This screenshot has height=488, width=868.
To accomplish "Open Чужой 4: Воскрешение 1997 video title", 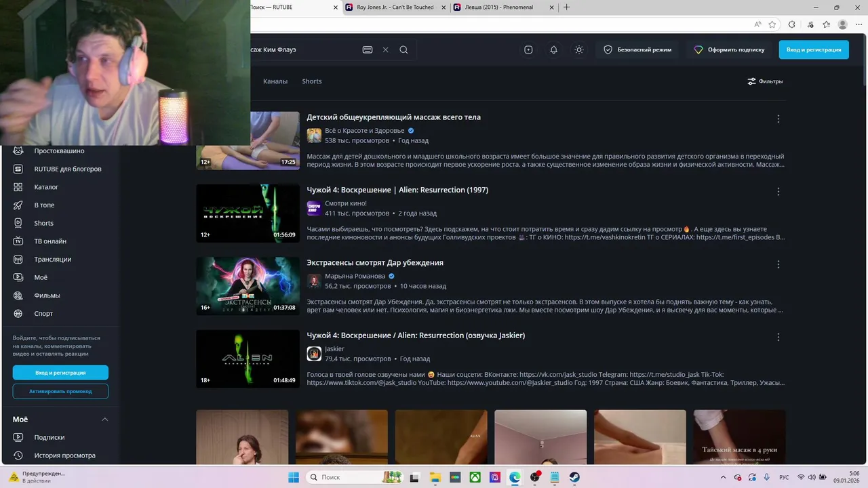I will [x=397, y=190].
